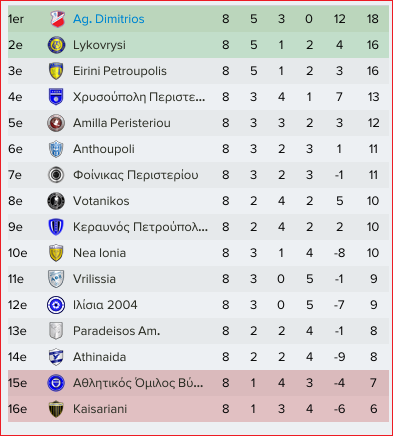Select the Athinaida club logo

click(x=56, y=357)
